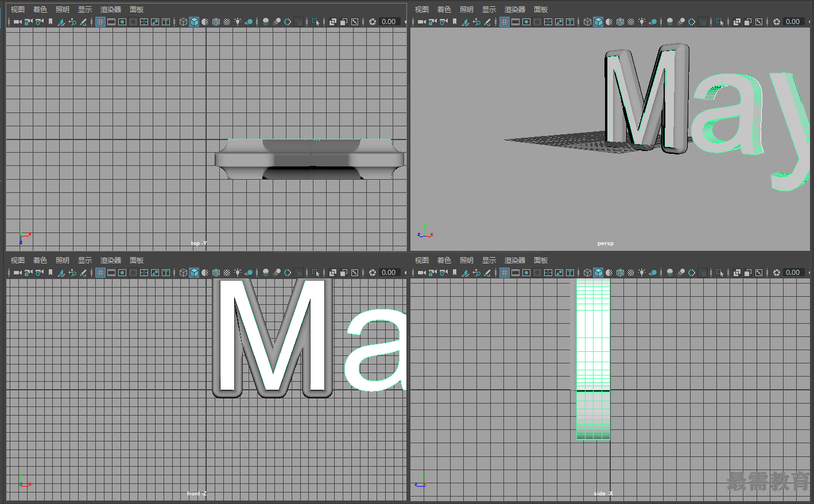
Task: Click exposure value field in front panel
Action: pyautogui.click(x=390, y=273)
